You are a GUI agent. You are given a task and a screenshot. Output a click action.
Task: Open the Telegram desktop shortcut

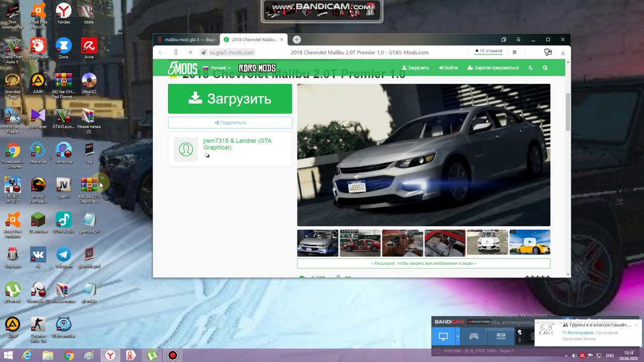63,257
